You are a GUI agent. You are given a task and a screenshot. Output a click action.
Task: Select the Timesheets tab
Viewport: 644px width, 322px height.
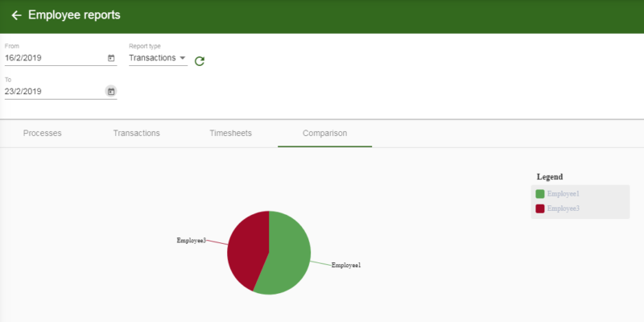tap(230, 133)
